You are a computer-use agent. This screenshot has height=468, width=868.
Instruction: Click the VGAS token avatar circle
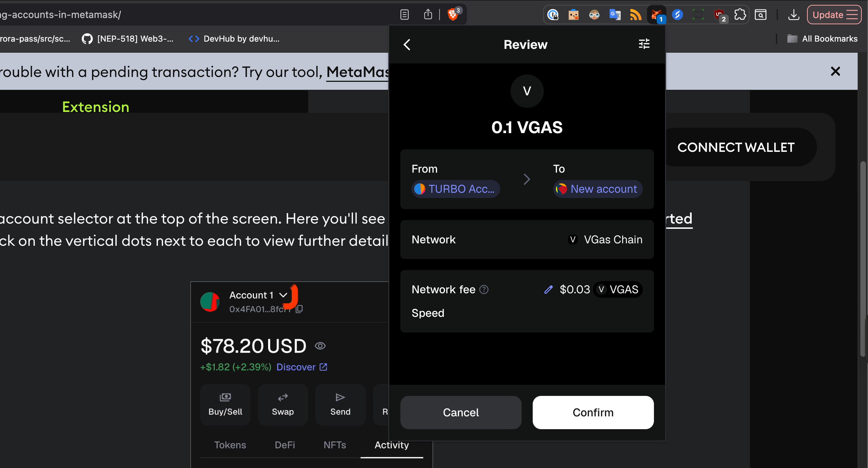(527, 91)
